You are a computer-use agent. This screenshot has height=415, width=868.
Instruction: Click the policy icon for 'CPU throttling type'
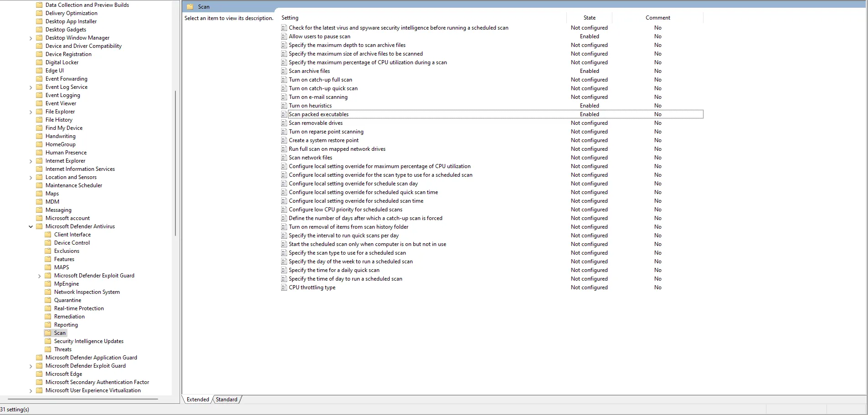coord(284,287)
